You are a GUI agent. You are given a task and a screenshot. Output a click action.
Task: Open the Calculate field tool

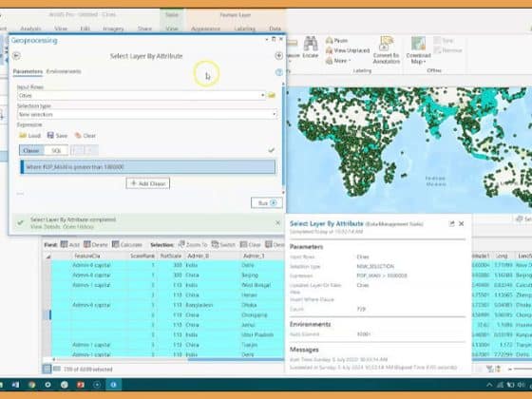click(127, 245)
